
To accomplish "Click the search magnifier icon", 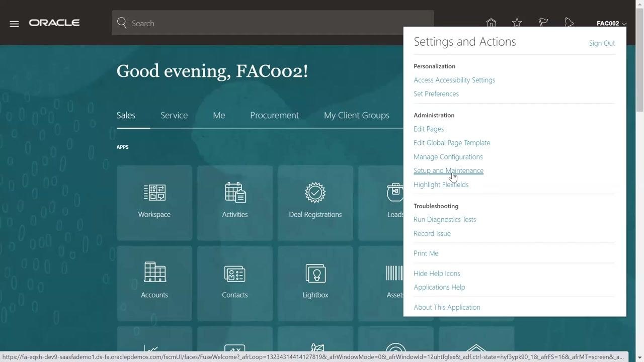I will click(x=122, y=23).
